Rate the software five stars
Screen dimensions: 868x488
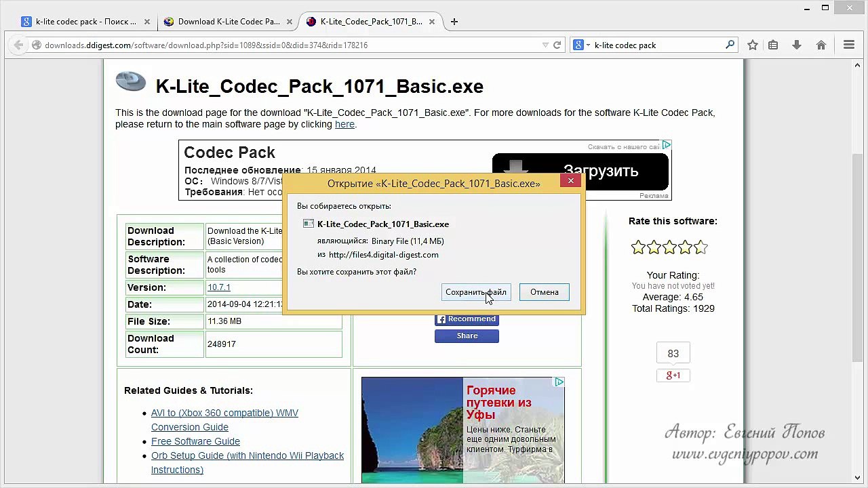[701, 247]
